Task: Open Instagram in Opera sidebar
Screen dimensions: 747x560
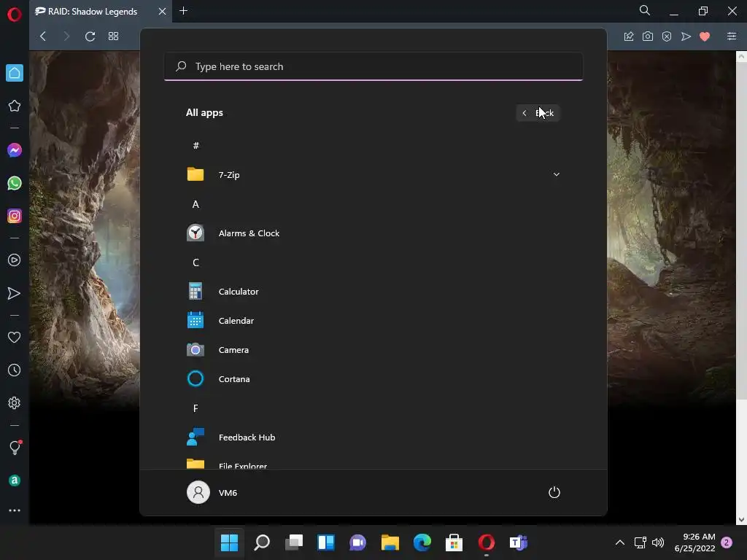Action: tap(15, 216)
